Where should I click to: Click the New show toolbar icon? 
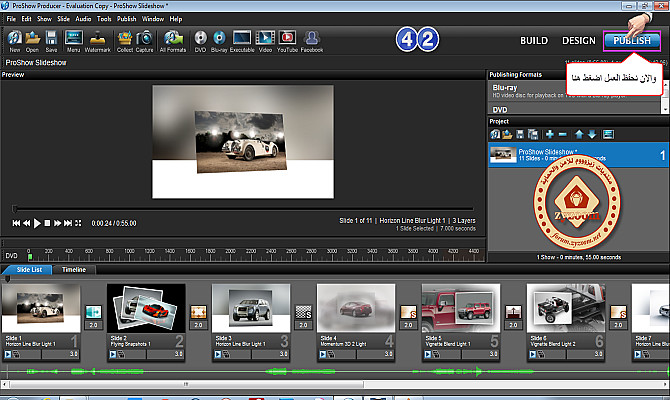pos(14,40)
